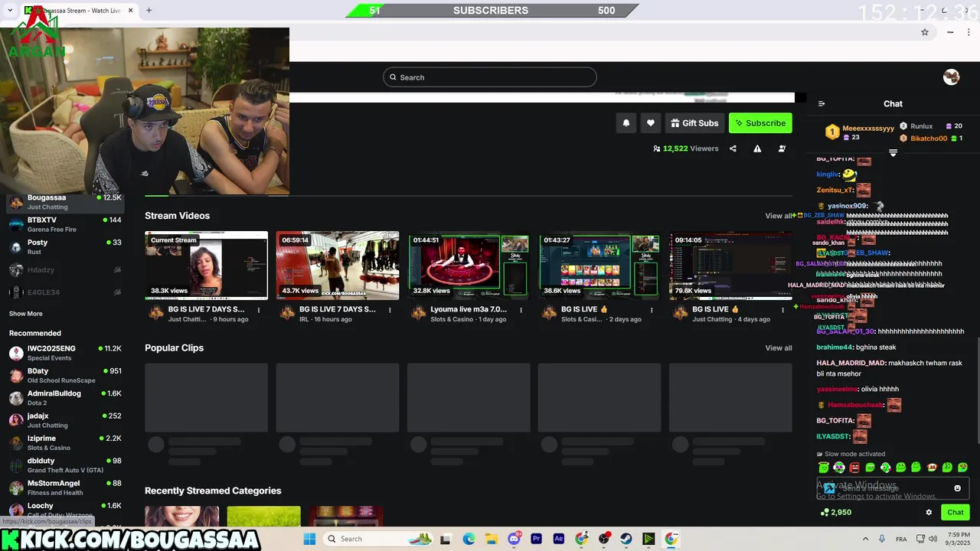
Task: Select AdmiralBulldog recommended channel
Action: pos(65,398)
